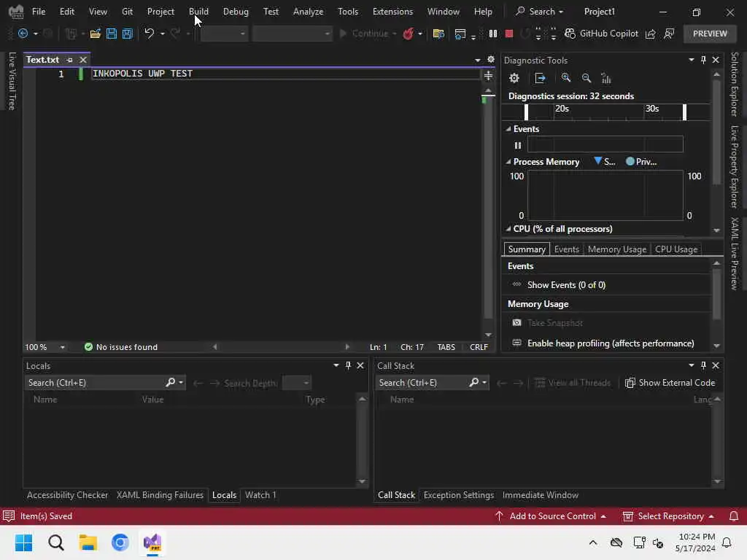The width and height of the screenshot is (747, 560).
Task: Open the Exception Settings tab
Action: 459,495
